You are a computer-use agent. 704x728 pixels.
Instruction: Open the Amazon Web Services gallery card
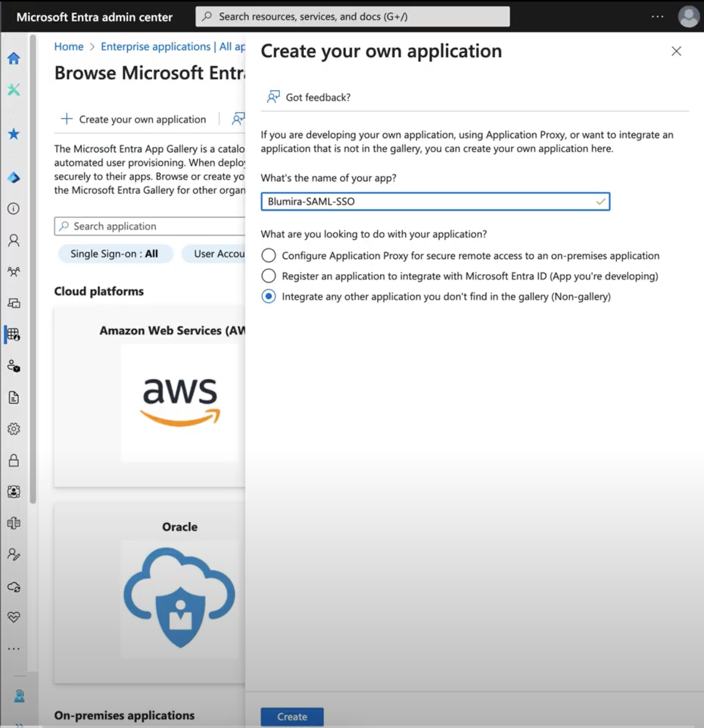click(150, 396)
